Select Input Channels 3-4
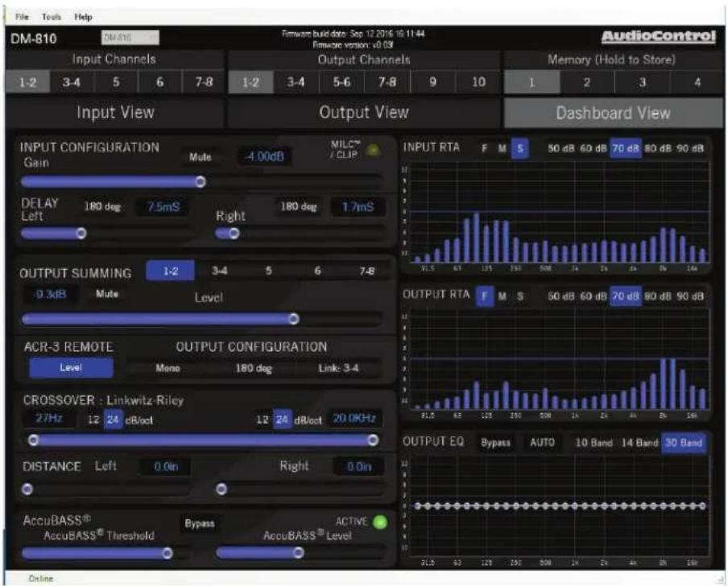Image resolution: width=728 pixels, height=586 pixels. click(72, 82)
